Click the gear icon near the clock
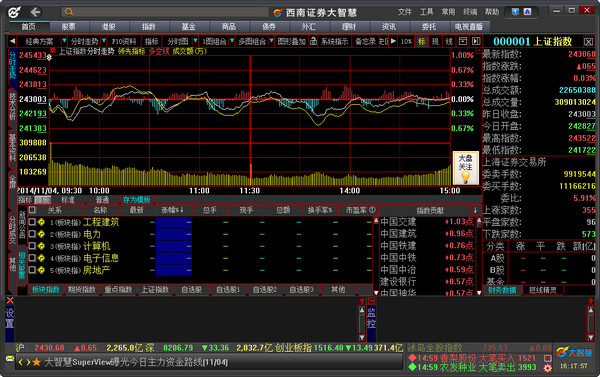The image size is (600, 377). [548, 368]
